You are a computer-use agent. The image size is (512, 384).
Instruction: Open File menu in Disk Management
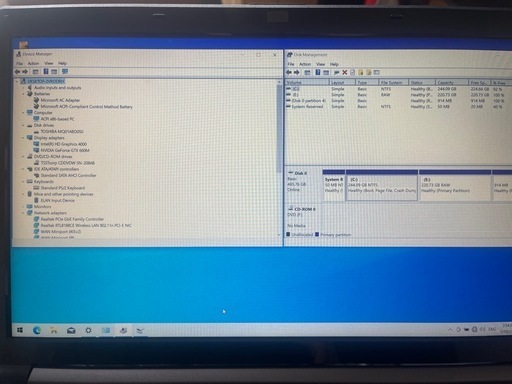(291, 64)
